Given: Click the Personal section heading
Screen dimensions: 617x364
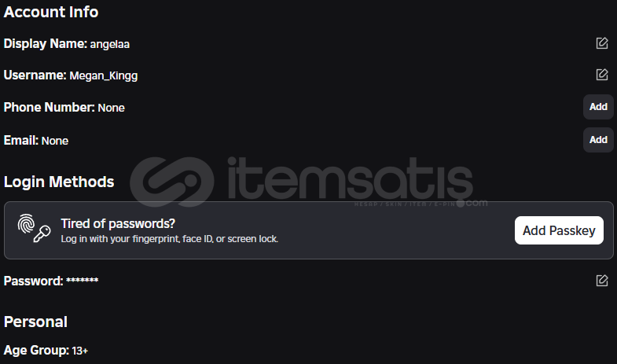Looking at the screenshot, I should pos(35,322).
